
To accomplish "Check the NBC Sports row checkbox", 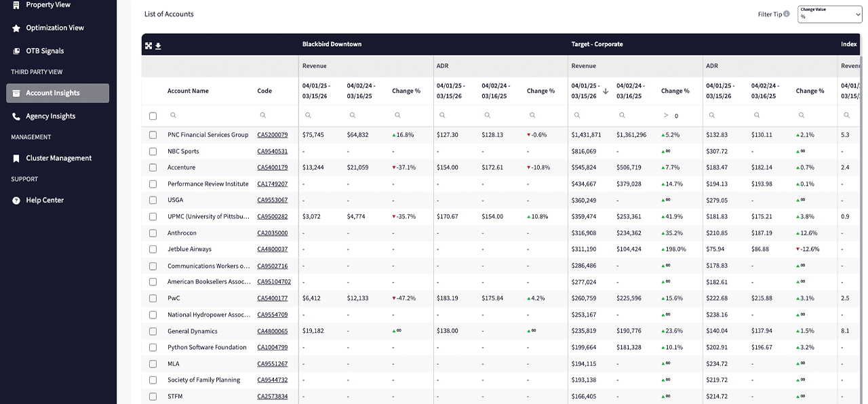I will point(153,152).
